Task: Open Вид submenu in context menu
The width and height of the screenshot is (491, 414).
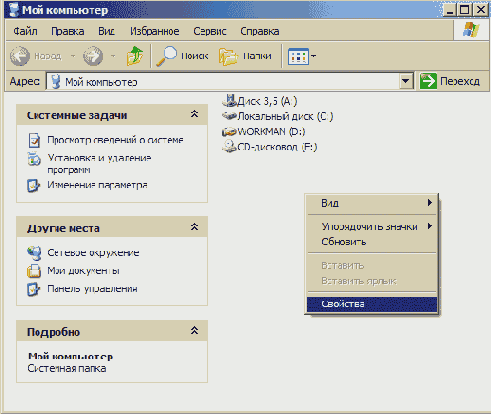Action: 372,203
